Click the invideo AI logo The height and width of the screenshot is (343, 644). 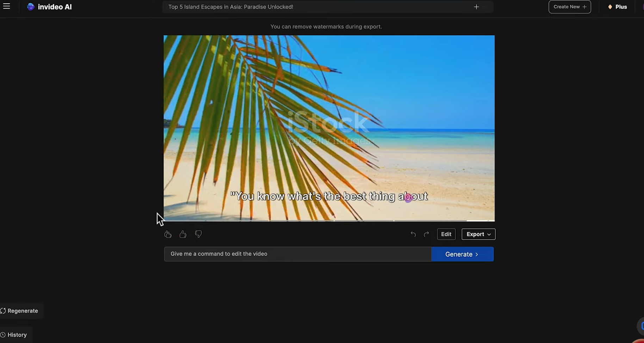click(49, 7)
